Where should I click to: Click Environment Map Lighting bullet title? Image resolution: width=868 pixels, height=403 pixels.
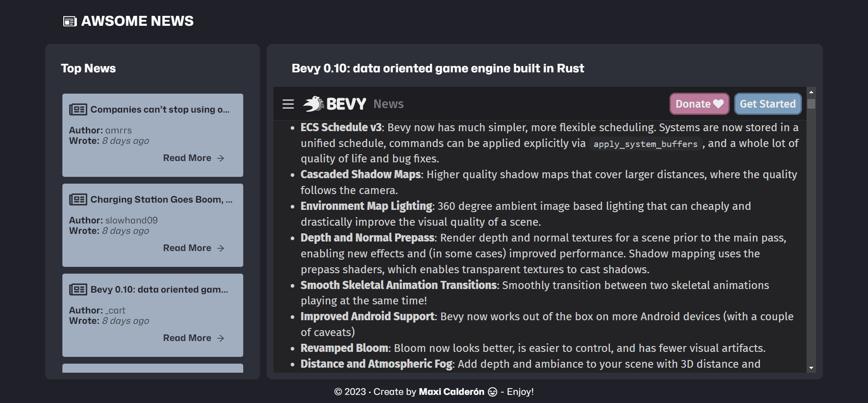(x=366, y=206)
